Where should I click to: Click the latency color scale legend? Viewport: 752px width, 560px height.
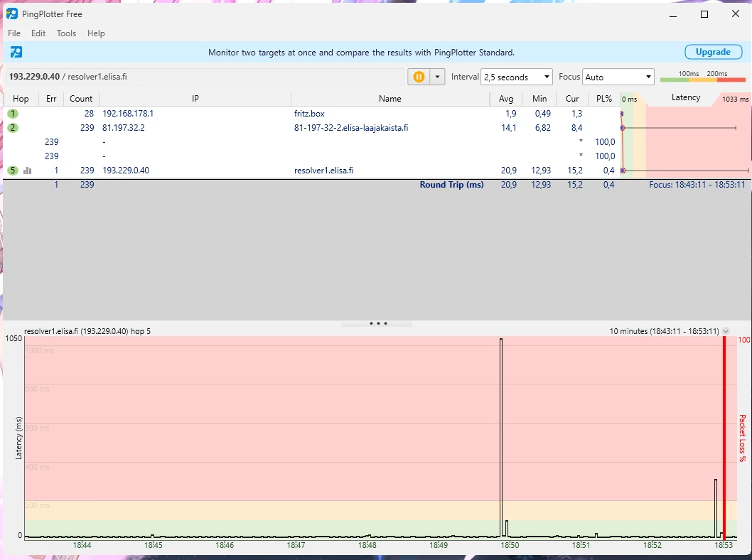click(x=703, y=76)
